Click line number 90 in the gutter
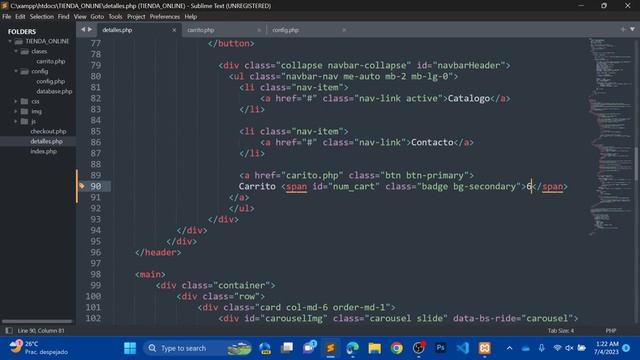Image resolution: width=640 pixels, height=360 pixels. [x=96, y=186]
